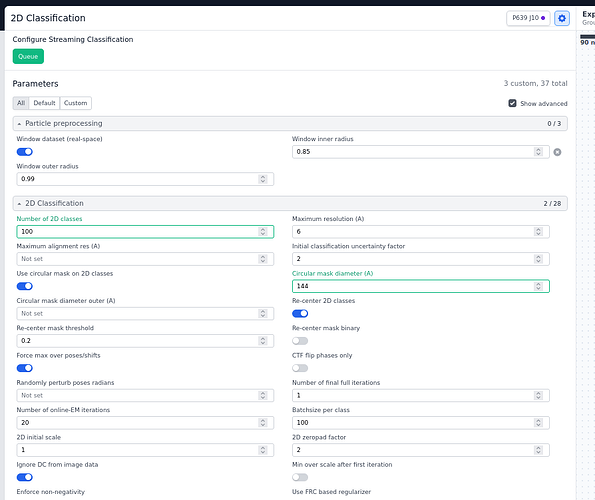The height and width of the screenshot is (500, 595).
Task: Toggle Window dataset (real-space) switch
Action: pos(25,152)
